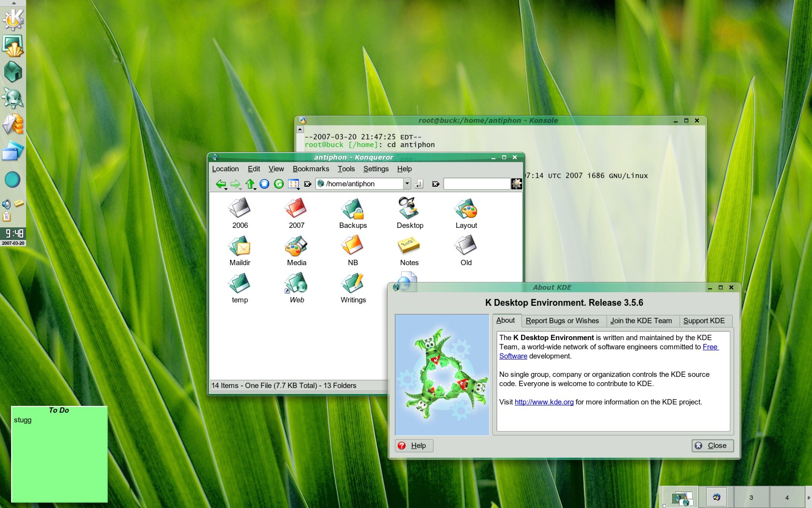The image size is (812, 508).
Task: Reload the folder with green refresh icon
Action: (279, 184)
